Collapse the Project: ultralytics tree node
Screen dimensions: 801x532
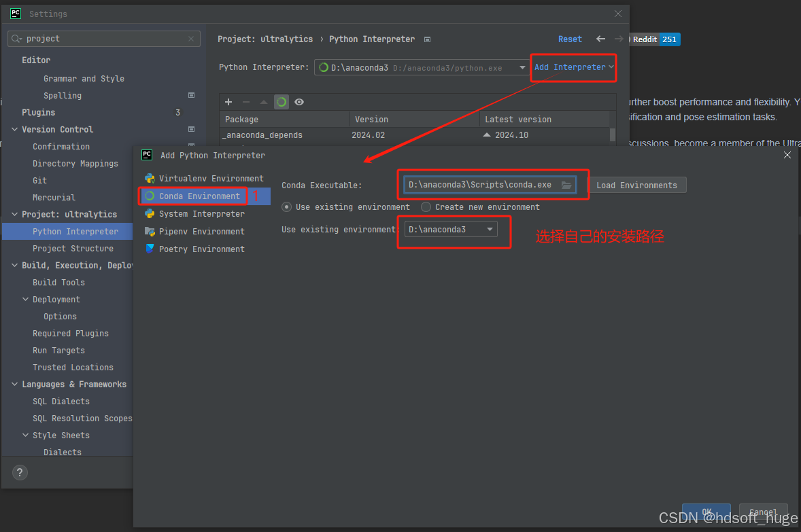pos(15,214)
